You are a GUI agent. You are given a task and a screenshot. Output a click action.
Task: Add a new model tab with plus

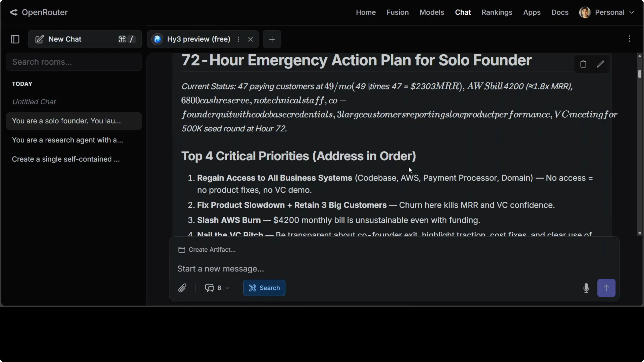point(272,39)
